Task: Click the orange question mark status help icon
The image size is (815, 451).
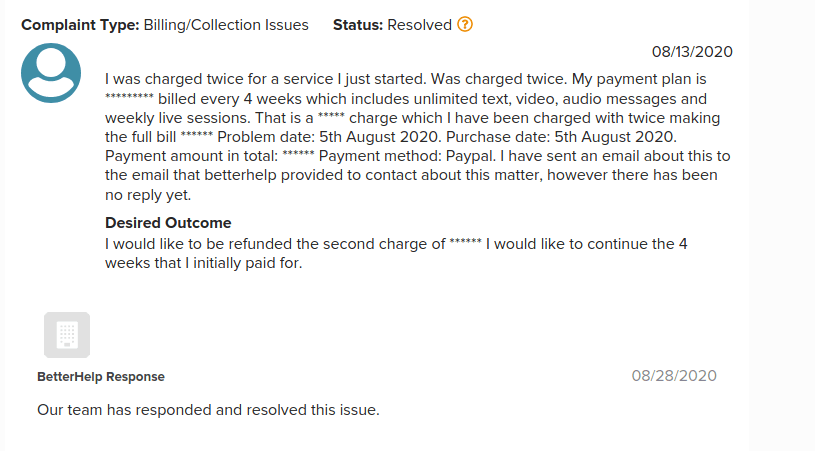Action: pos(465,25)
